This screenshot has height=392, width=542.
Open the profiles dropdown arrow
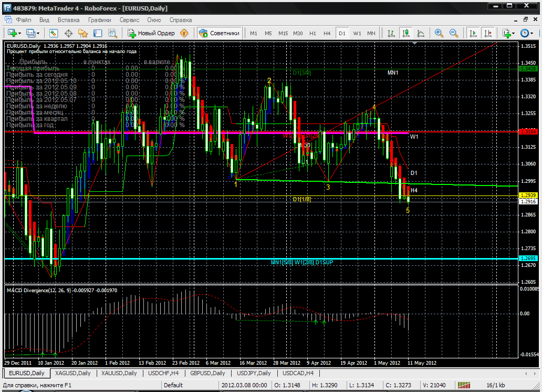[38, 33]
